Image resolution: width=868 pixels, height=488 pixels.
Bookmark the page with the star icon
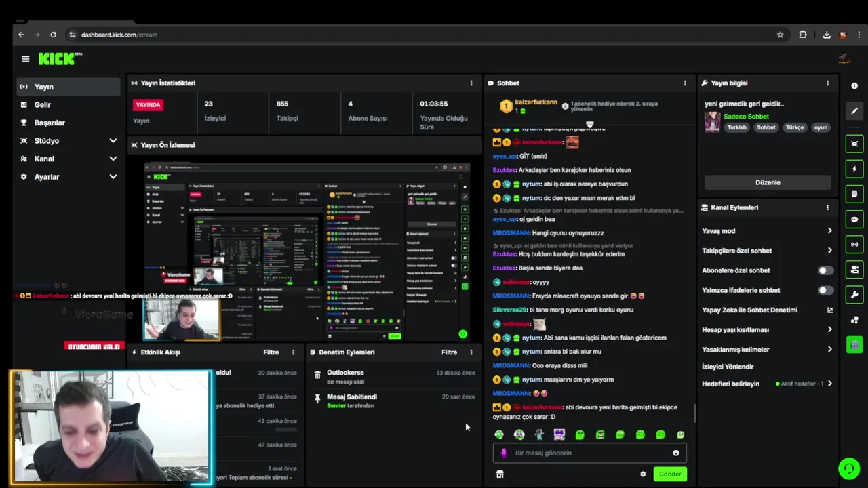click(x=781, y=35)
